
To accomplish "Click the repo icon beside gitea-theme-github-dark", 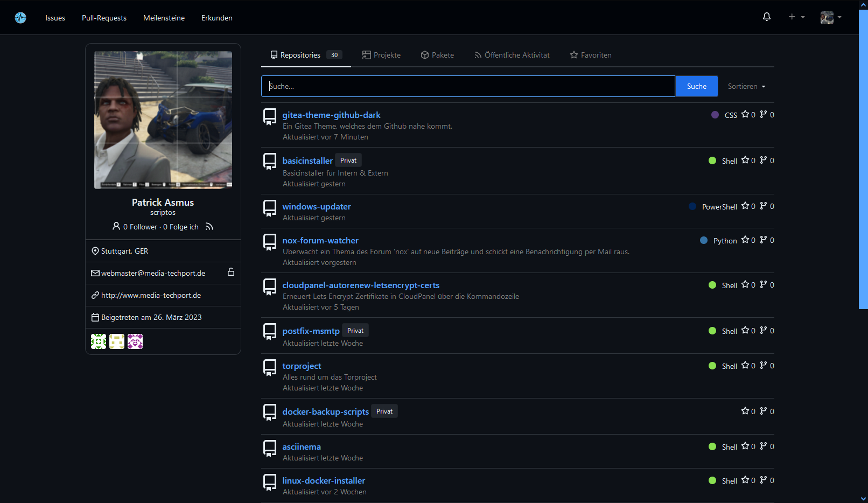I will pos(270,116).
